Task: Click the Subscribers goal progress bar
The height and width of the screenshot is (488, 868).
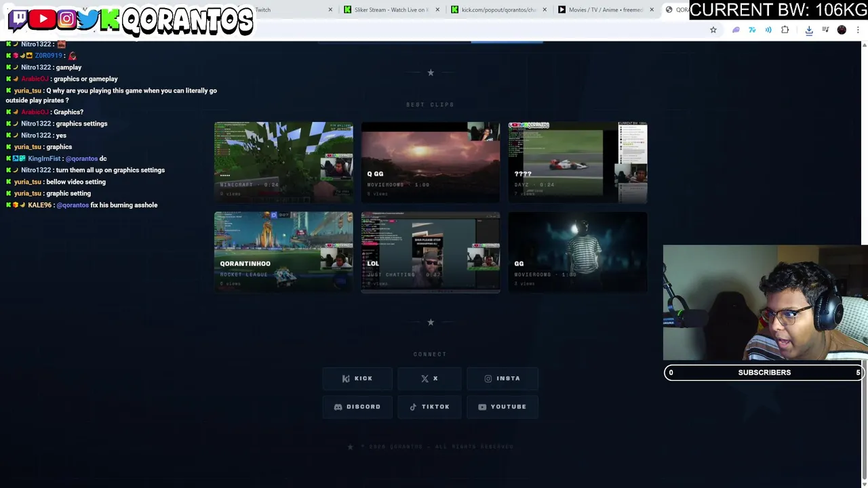Action: tap(764, 372)
